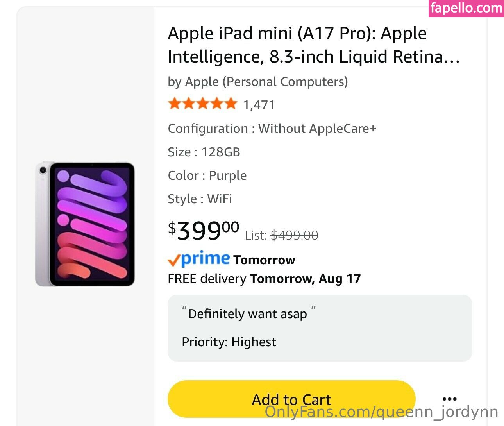
Task: Click the five-star rating icons
Action: [202, 104]
